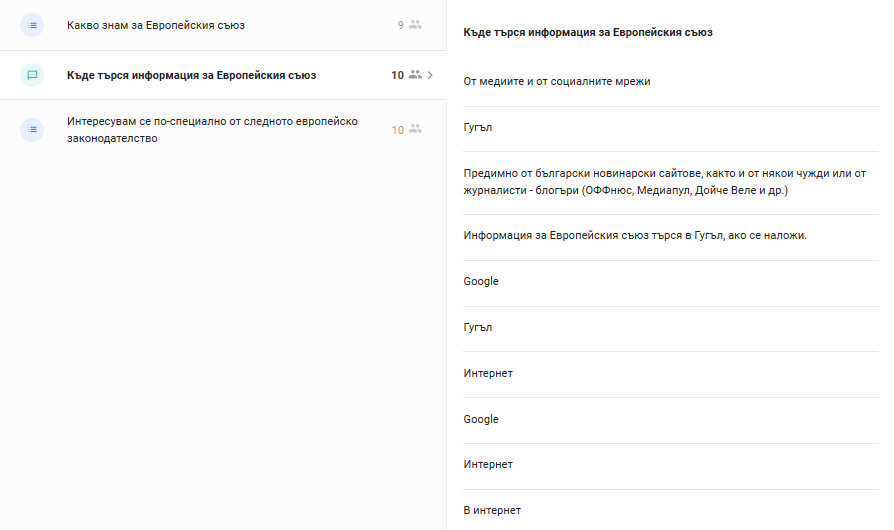The width and height of the screenshot is (894, 530).
Task: Click list icon beside 'Какво знам за Европейския съюз'
Action: coord(32,25)
